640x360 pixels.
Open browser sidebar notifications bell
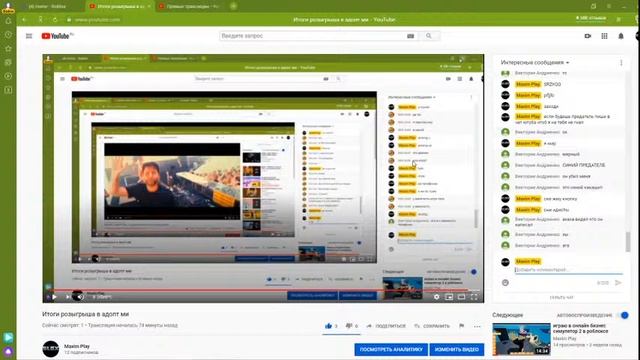point(8,21)
